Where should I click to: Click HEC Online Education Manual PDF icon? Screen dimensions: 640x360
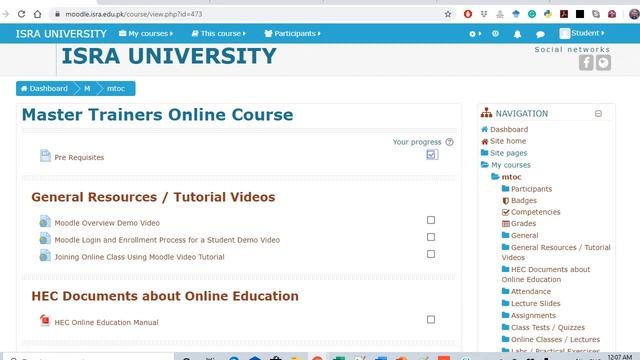pos(44,320)
